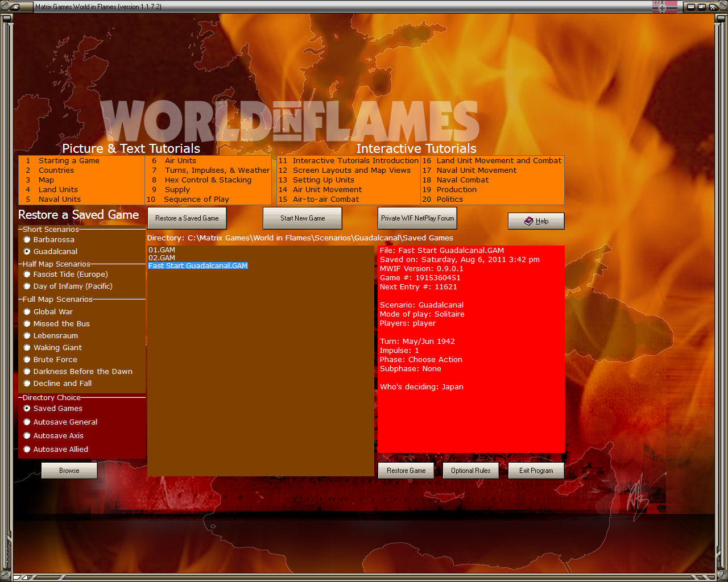Open the Optional Rules dialog
This screenshot has width=728, height=582.
pyautogui.click(x=471, y=471)
